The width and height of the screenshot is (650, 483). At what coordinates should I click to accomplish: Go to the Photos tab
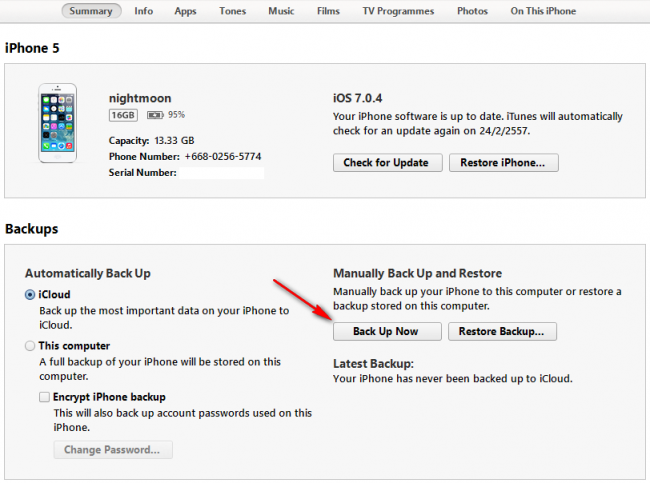click(472, 11)
